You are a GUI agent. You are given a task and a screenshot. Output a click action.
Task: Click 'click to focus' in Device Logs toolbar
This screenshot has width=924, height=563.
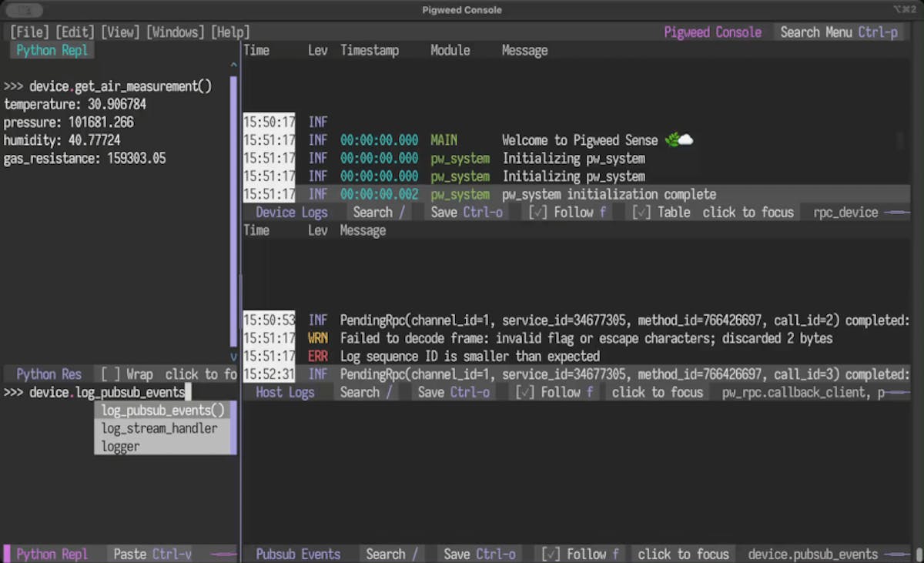coord(748,213)
